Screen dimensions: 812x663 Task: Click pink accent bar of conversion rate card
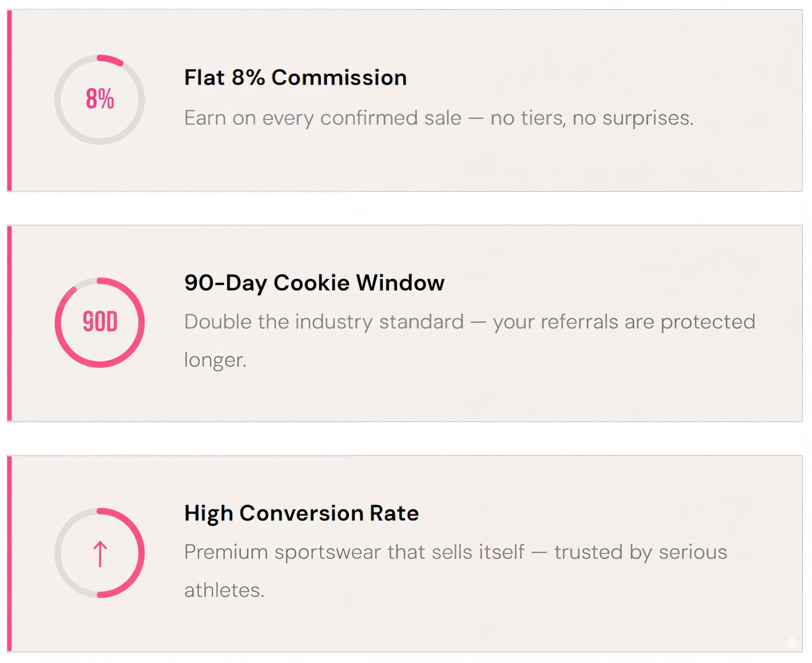(x=10, y=553)
